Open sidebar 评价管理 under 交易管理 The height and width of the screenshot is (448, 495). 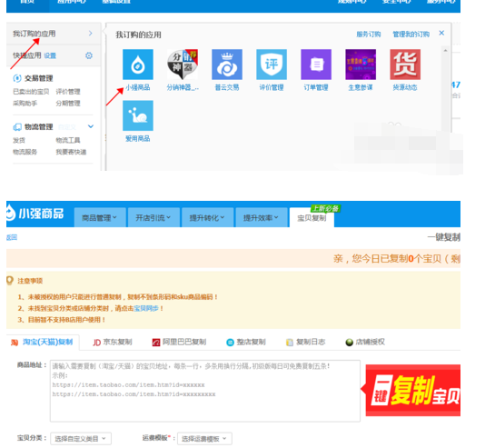click(x=68, y=92)
